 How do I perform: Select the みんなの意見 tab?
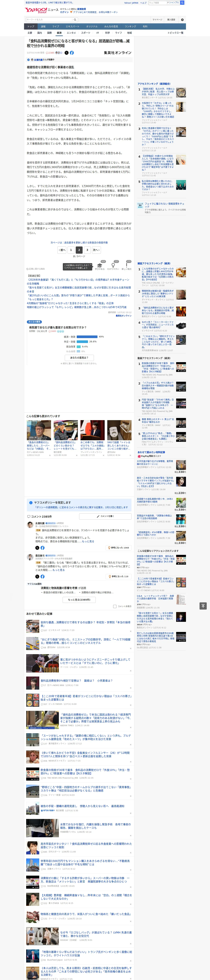pyautogui.click(x=111, y=27)
